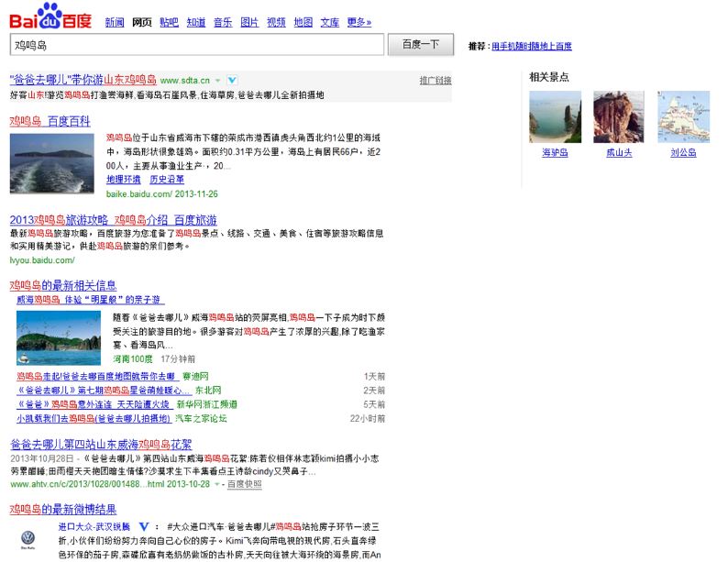Open the 百度快照 cached page link
This screenshot has height=562, width=728.
click(244, 484)
